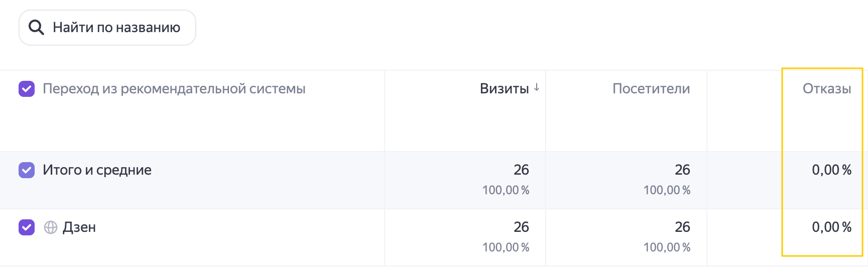Screen dimensions: 868x267
Task: Click Дзен row visits value 26
Action: (521, 227)
